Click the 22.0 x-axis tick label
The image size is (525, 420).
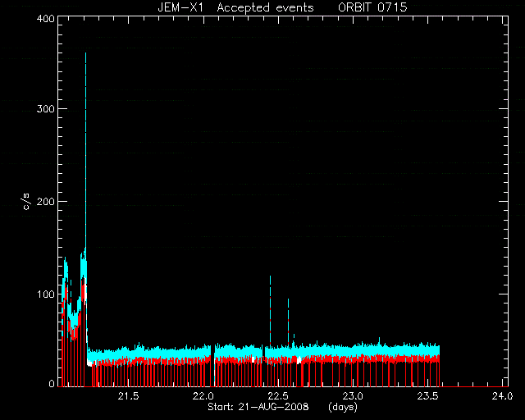click(x=203, y=396)
